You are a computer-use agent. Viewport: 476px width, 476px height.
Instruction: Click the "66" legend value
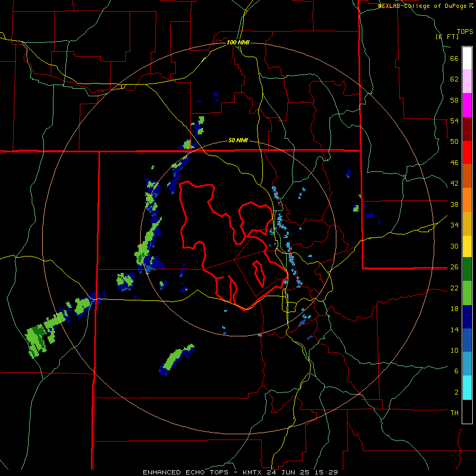tap(454, 58)
